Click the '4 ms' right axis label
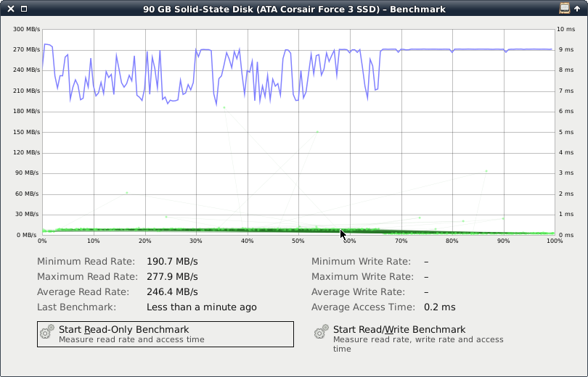Screen dimensions: 588x377 565,153
